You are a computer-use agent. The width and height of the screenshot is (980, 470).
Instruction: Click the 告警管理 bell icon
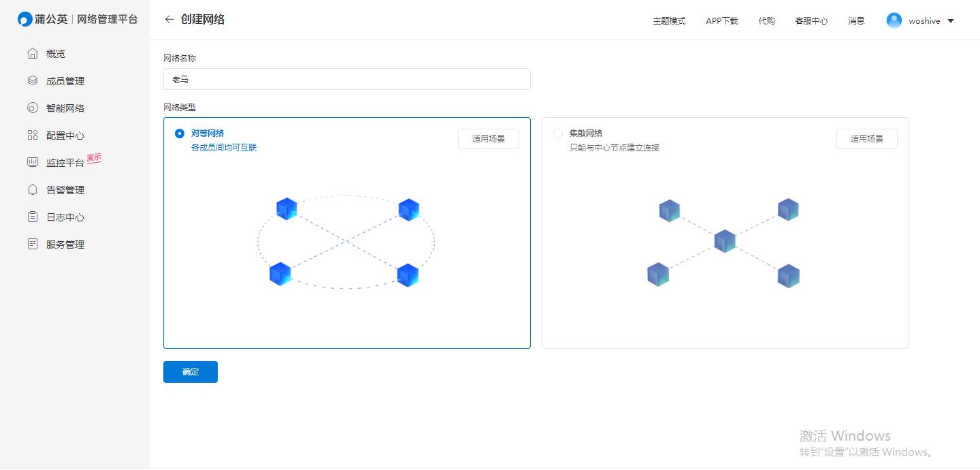coord(32,190)
